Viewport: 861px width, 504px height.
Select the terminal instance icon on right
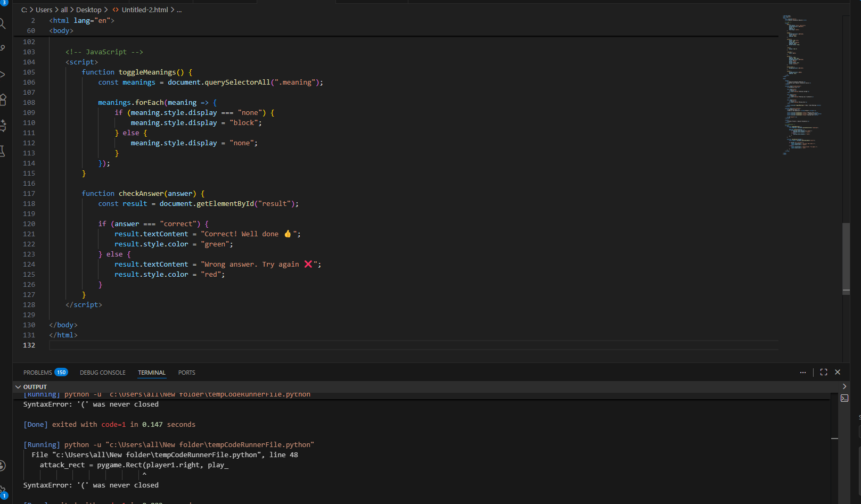pos(844,398)
